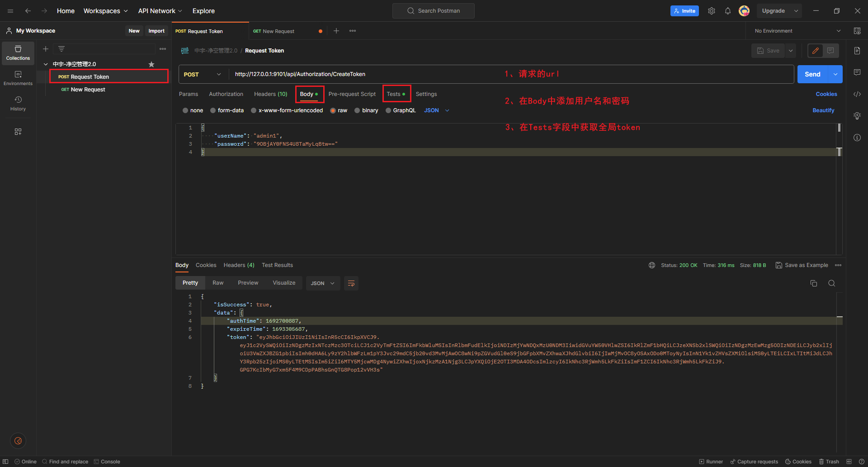Select the x-www-form-urlencoded body type
868x467 pixels.
pos(287,110)
